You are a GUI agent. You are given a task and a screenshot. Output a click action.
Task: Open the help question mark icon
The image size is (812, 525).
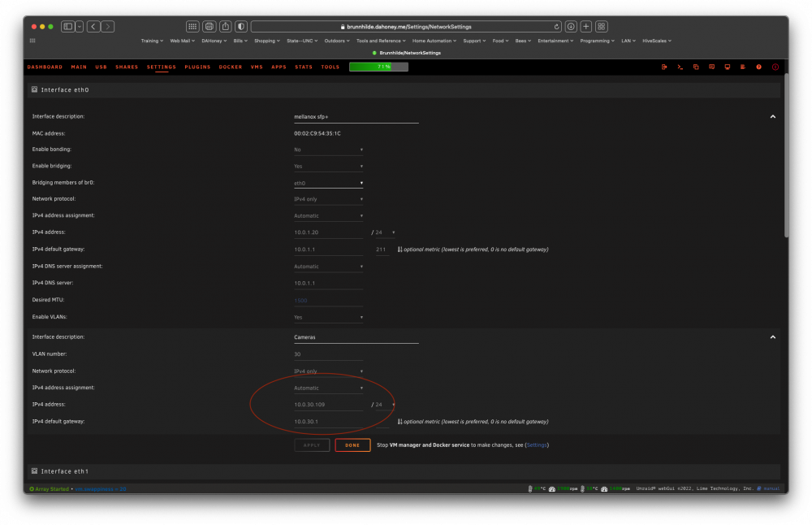(x=758, y=67)
